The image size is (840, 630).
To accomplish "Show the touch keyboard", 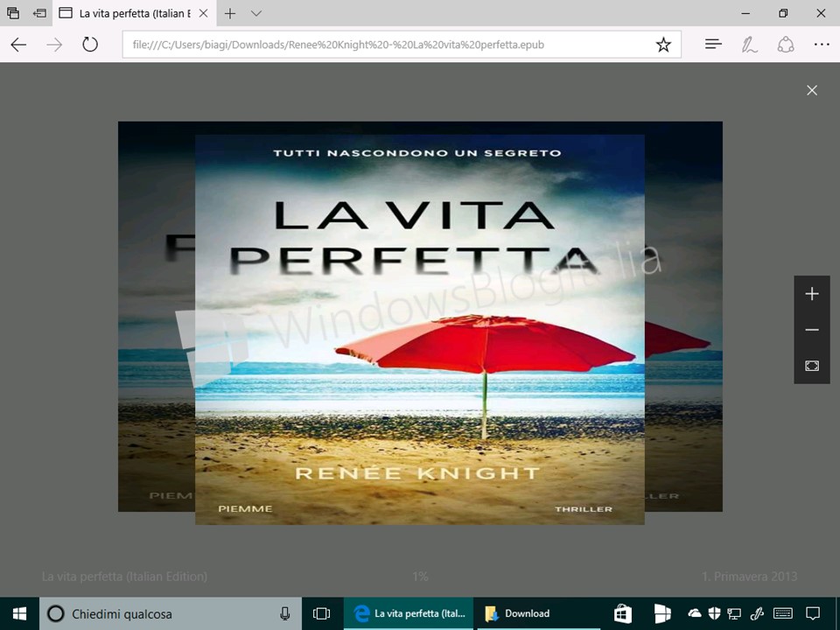I will click(x=783, y=613).
